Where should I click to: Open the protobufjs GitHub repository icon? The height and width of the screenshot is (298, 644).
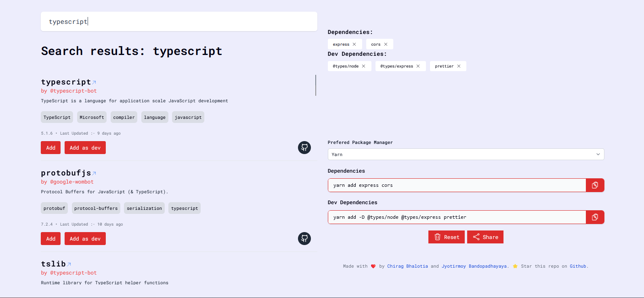pos(304,239)
